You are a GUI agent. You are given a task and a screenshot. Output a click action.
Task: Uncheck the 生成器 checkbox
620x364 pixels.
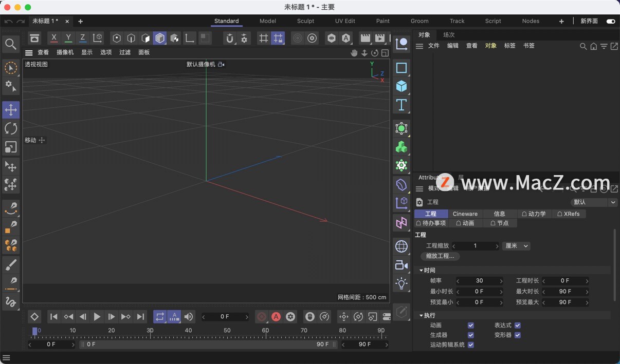click(x=470, y=335)
